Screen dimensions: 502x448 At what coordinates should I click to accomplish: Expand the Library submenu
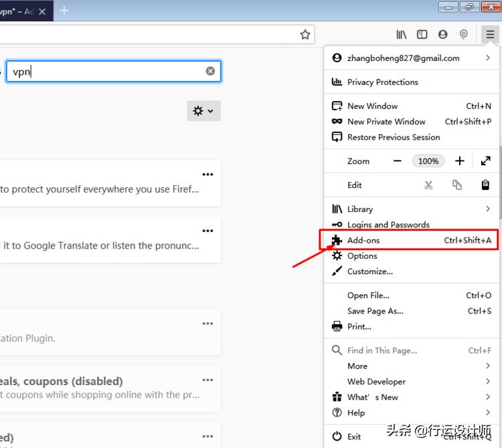point(412,209)
